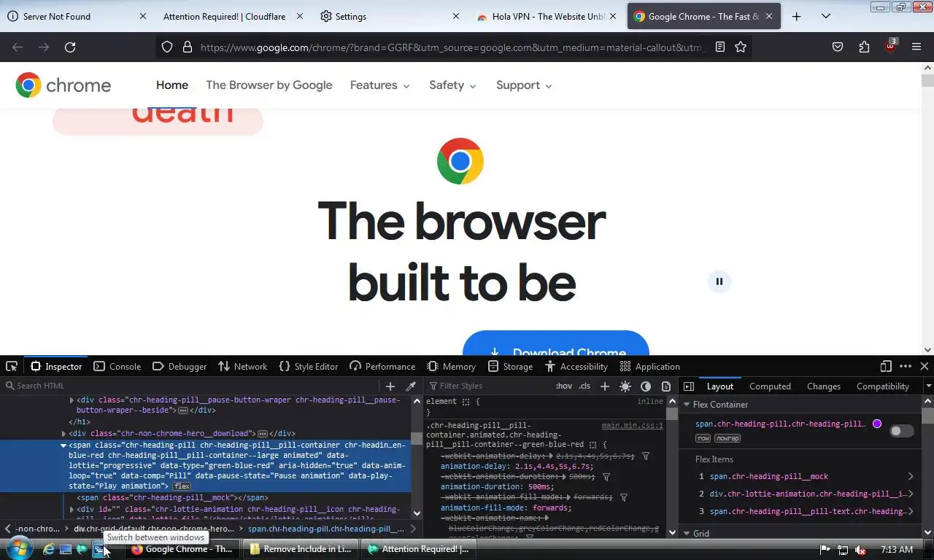Click the Filter Styles input field
934x560 pixels.
pos(489,386)
